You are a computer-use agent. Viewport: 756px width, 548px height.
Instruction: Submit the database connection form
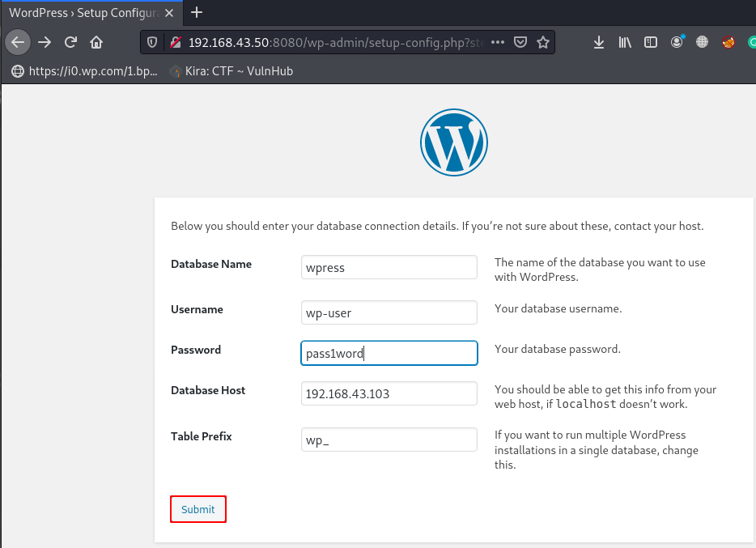[198, 509]
